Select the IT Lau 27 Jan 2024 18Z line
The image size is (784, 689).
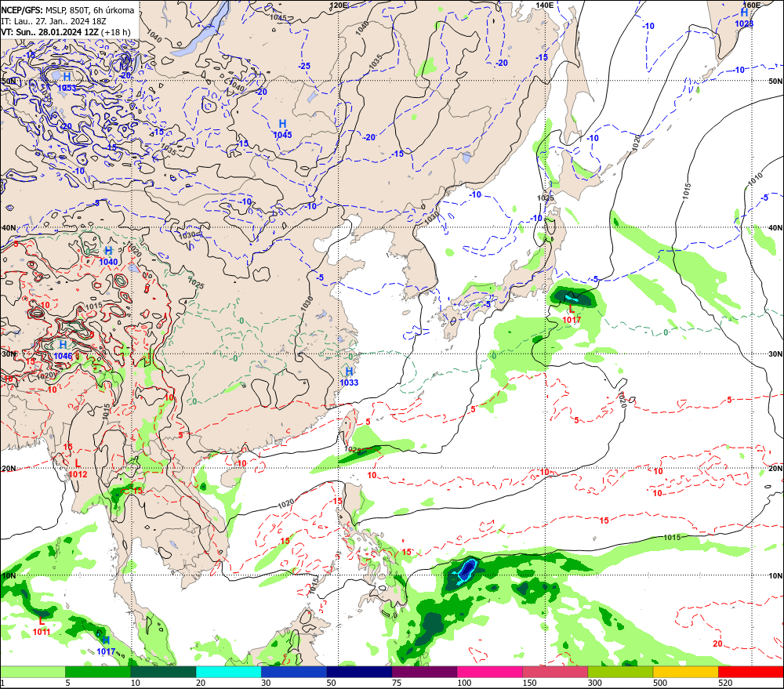[x=53, y=21]
